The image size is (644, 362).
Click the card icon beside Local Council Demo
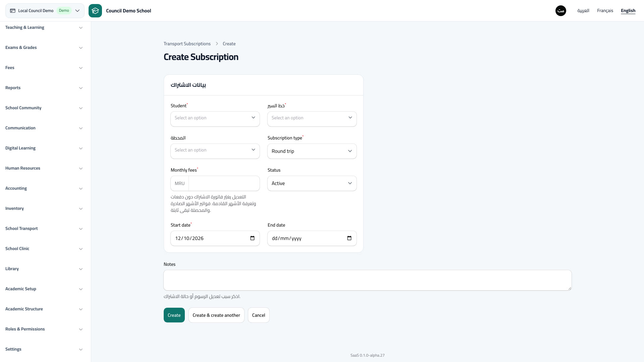[13, 11]
